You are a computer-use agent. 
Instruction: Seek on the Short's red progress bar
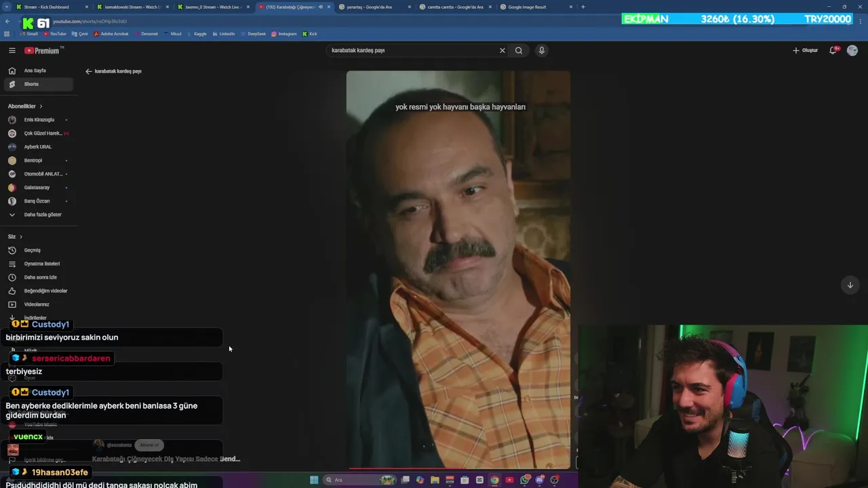coord(458,468)
